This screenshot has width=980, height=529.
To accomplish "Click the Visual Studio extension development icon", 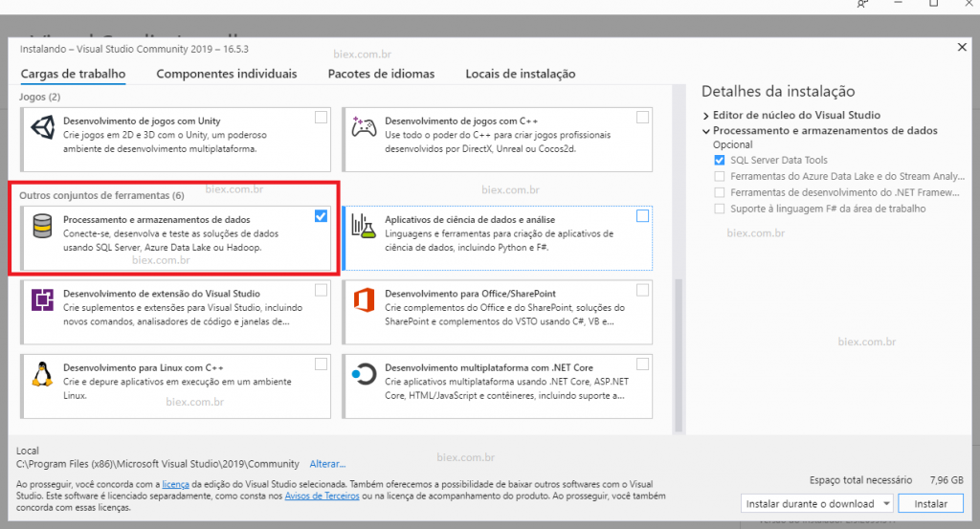I will click(x=42, y=300).
